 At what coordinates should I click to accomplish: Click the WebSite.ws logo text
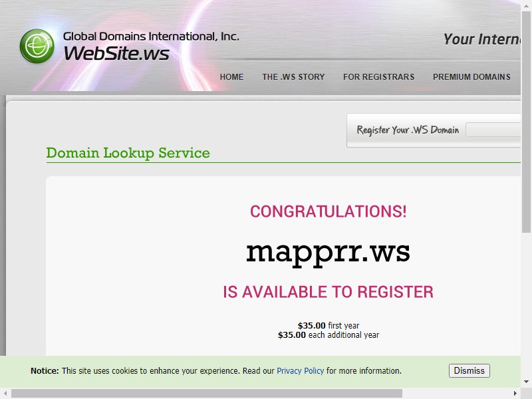point(116,53)
